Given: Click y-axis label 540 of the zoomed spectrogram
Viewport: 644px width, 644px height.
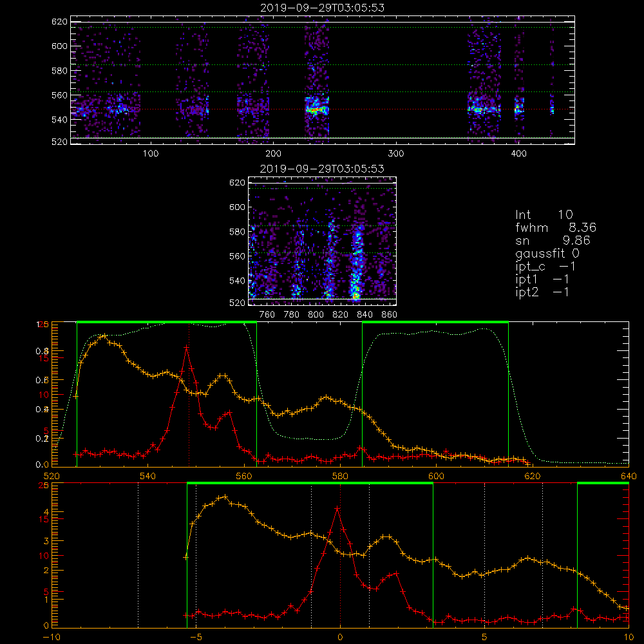Looking at the screenshot, I should pos(238,281).
